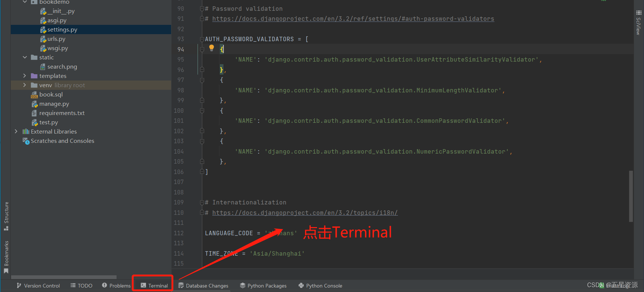Select requirements.txt file
This screenshot has height=292, width=644.
point(62,113)
